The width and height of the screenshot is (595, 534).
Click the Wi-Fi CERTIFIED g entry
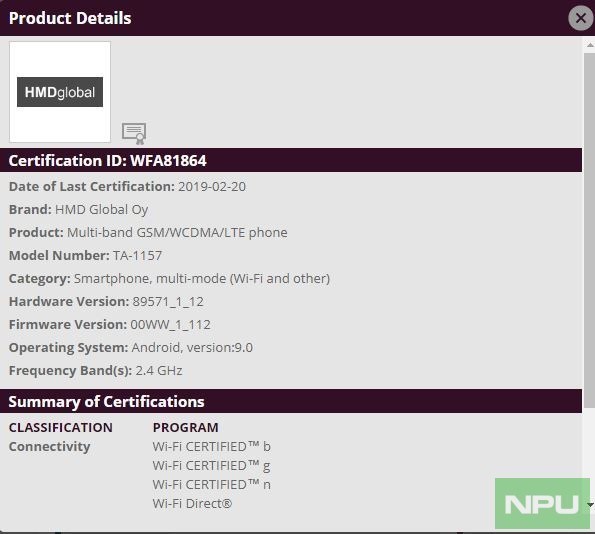(x=211, y=466)
